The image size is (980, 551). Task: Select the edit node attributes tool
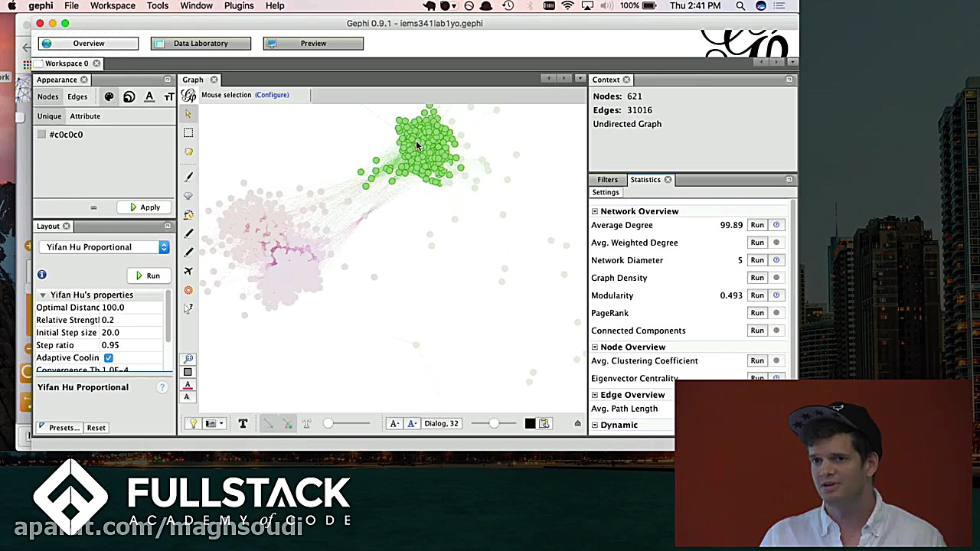[188, 308]
